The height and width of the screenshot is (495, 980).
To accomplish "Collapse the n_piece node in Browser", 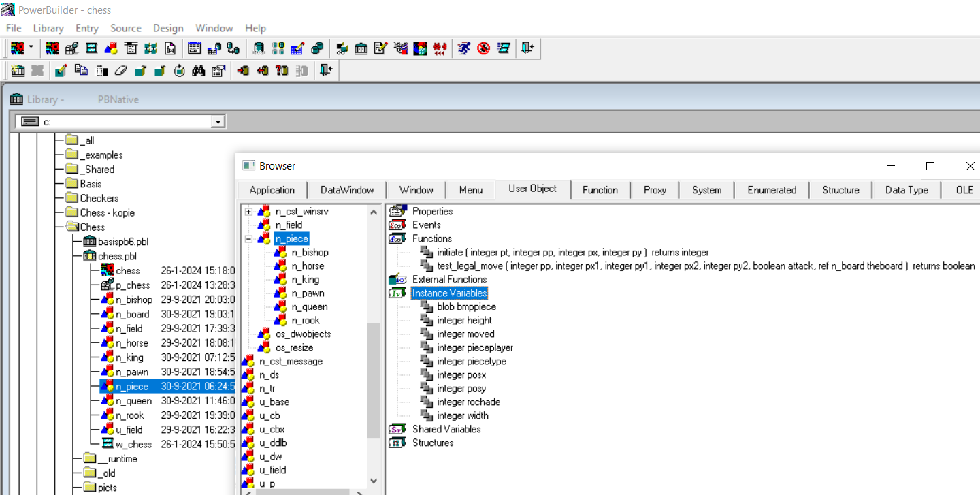I will pos(248,239).
